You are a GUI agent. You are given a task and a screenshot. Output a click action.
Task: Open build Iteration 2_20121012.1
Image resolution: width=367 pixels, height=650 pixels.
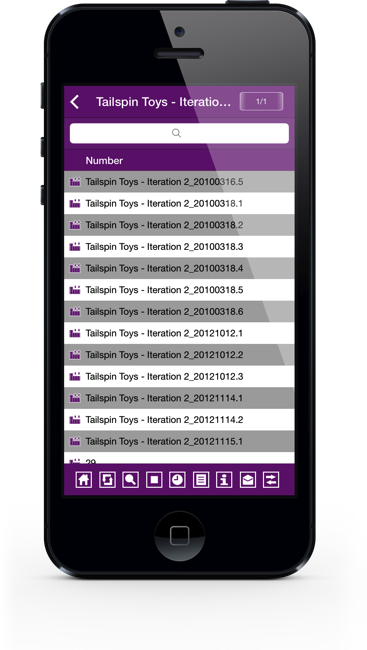(179, 333)
